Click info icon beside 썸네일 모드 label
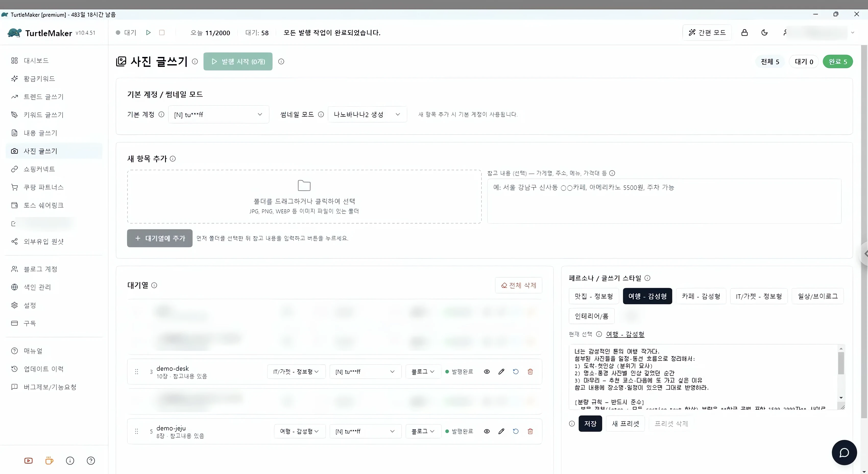 click(x=321, y=114)
